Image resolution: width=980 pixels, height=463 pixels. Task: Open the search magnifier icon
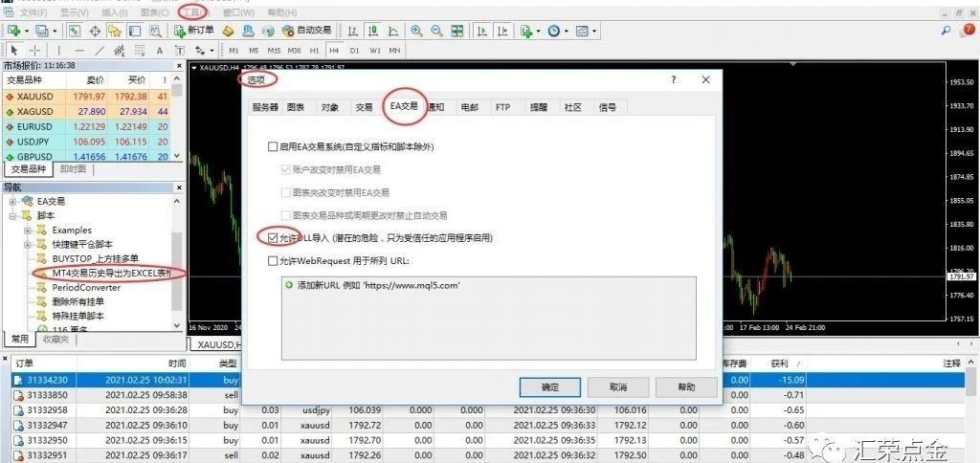coord(947,31)
